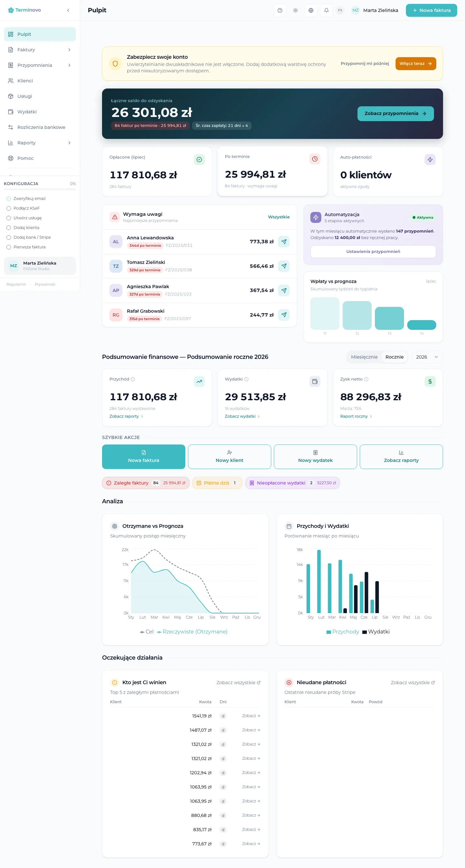Viewport: 465px width, 868px height.
Task: Expand the Faktury sidebar submenu
Action: (x=69, y=50)
